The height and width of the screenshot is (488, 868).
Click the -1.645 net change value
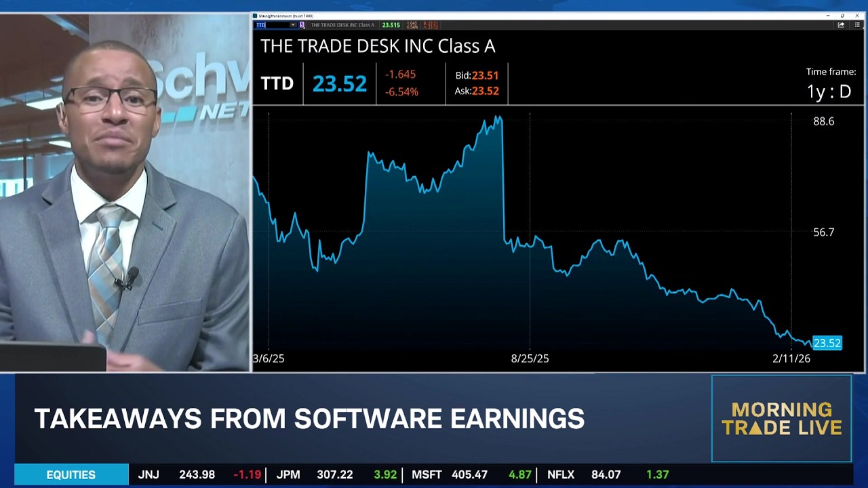click(x=400, y=75)
